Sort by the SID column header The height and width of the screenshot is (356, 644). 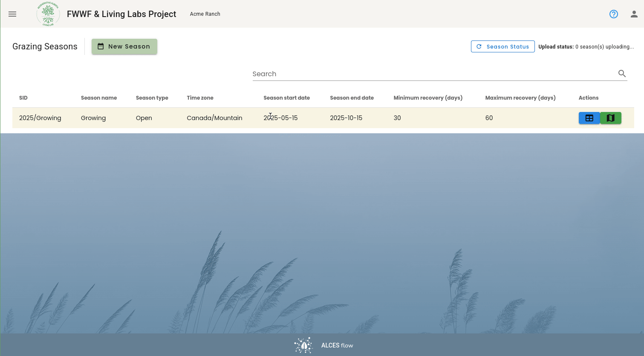click(x=23, y=98)
